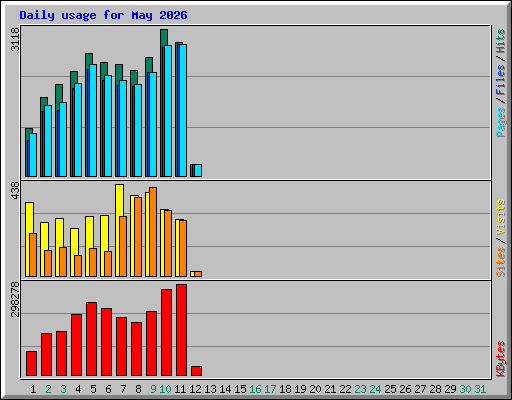The image size is (512, 400).
Task: Click the day 10 green hits bar
Action: 164,38
